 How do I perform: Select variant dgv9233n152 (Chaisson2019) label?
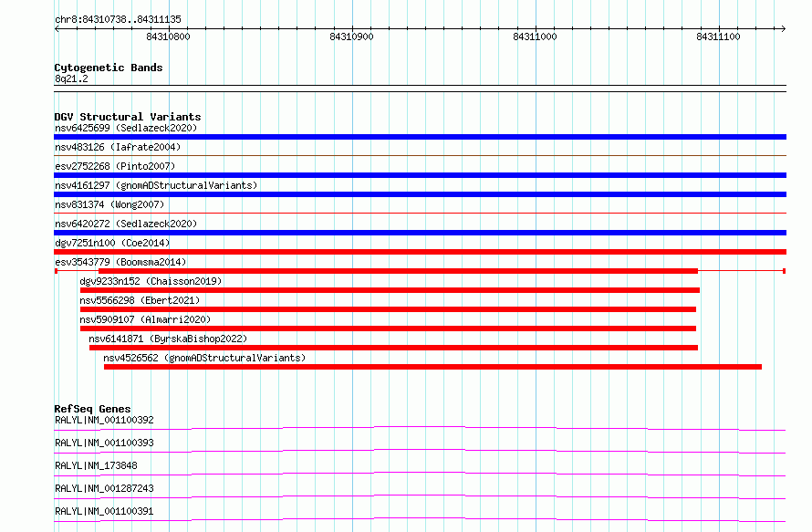[x=151, y=281]
